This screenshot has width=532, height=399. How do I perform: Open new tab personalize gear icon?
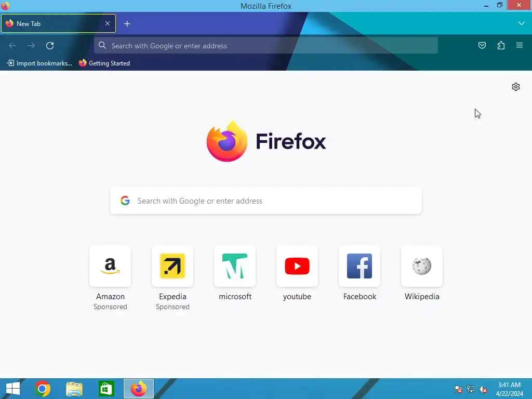(516, 87)
